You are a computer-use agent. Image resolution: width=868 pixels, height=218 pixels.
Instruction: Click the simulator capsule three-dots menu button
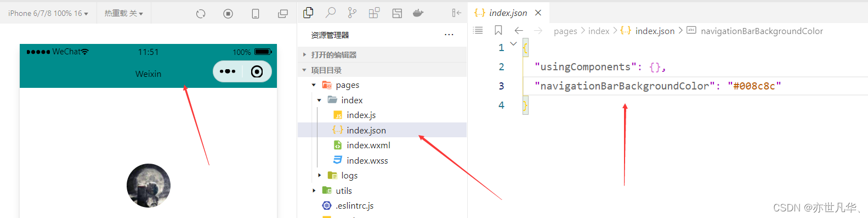click(x=227, y=71)
